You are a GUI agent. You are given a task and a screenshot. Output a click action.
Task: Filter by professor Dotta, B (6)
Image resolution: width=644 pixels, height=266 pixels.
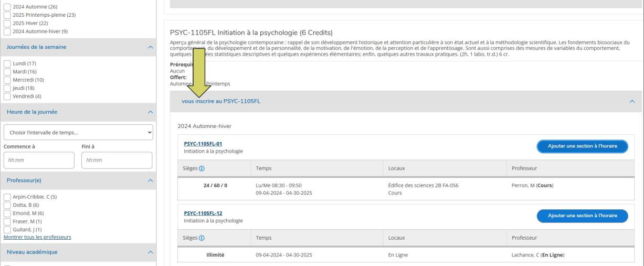[7, 205]
